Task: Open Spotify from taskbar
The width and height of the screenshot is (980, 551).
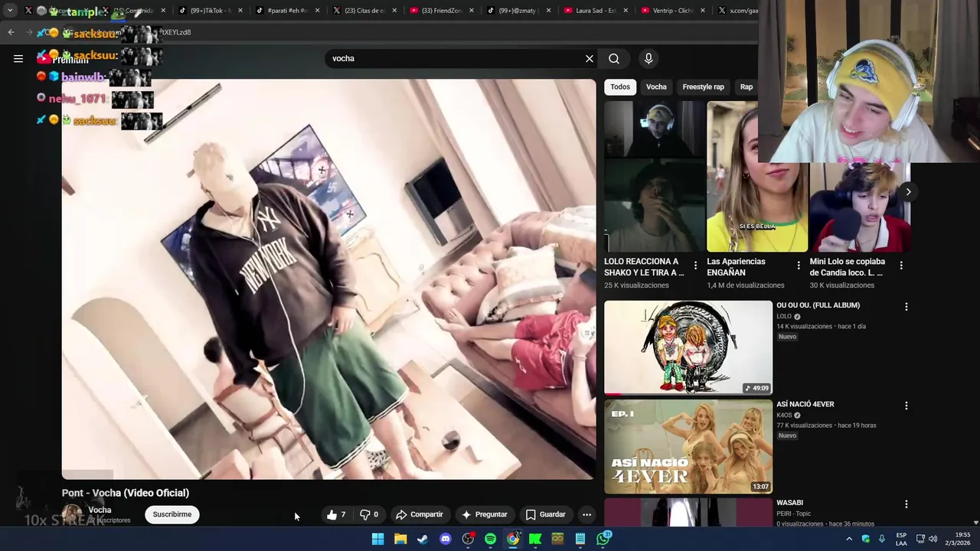Action: [x=491, y=539]
